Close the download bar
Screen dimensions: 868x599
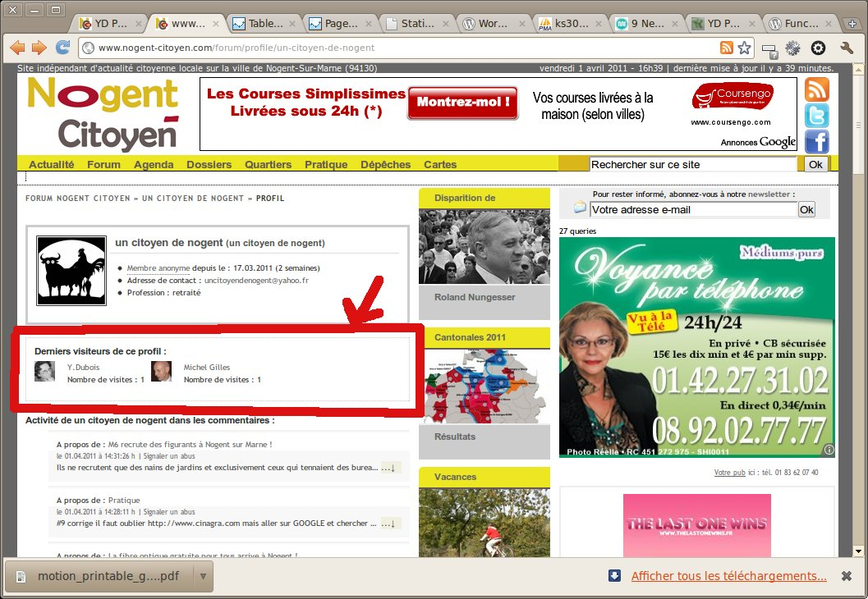(x=847, y=576)
